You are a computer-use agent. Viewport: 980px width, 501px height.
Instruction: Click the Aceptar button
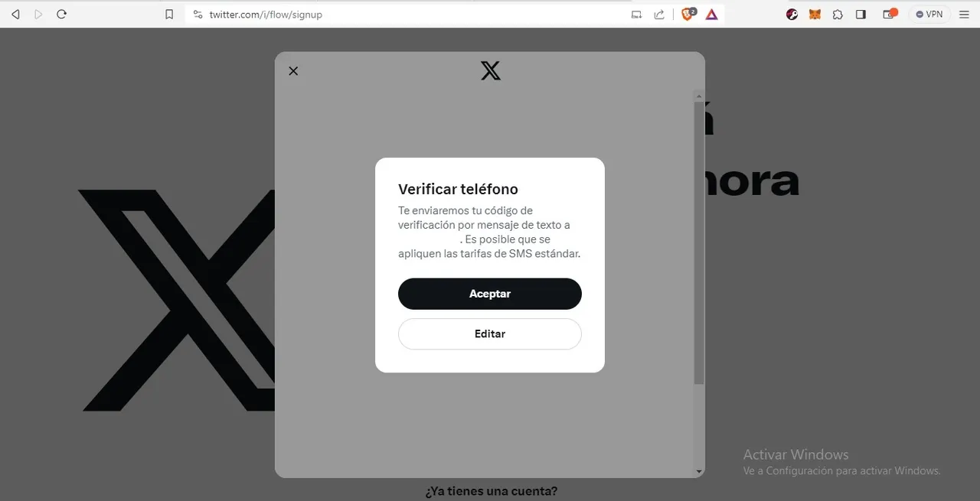click(x=490, y=294)
